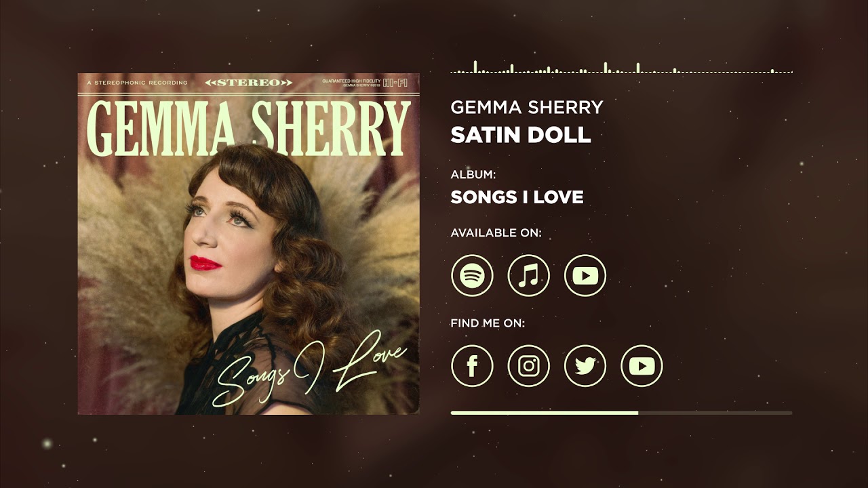Select the SATIN DOLL song title

[521, 134]
